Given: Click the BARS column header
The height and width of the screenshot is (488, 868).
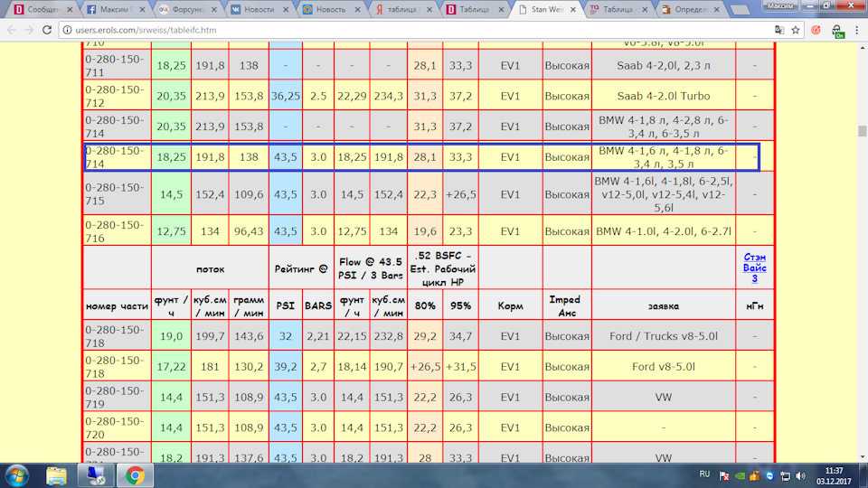Looking at the screenshot, I should coord(317,305).
